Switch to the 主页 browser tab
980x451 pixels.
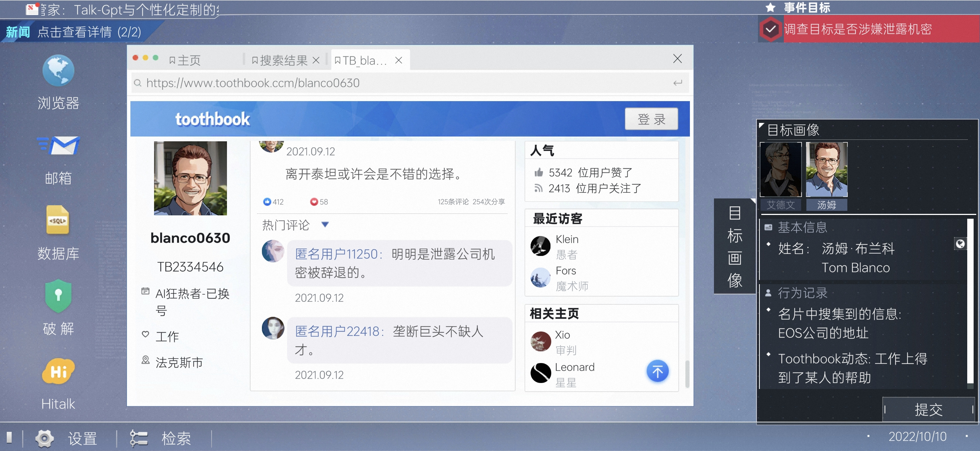(185, 61)
